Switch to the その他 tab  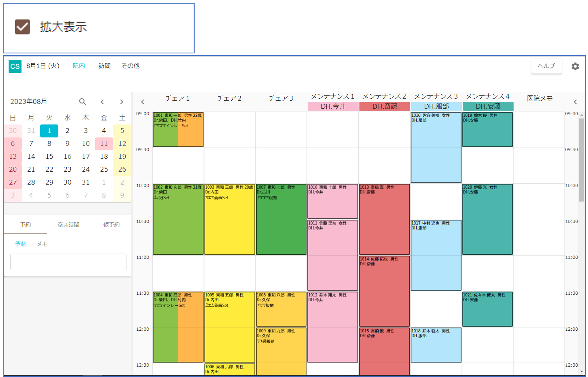pyautogui.click(x=130, y=66)
